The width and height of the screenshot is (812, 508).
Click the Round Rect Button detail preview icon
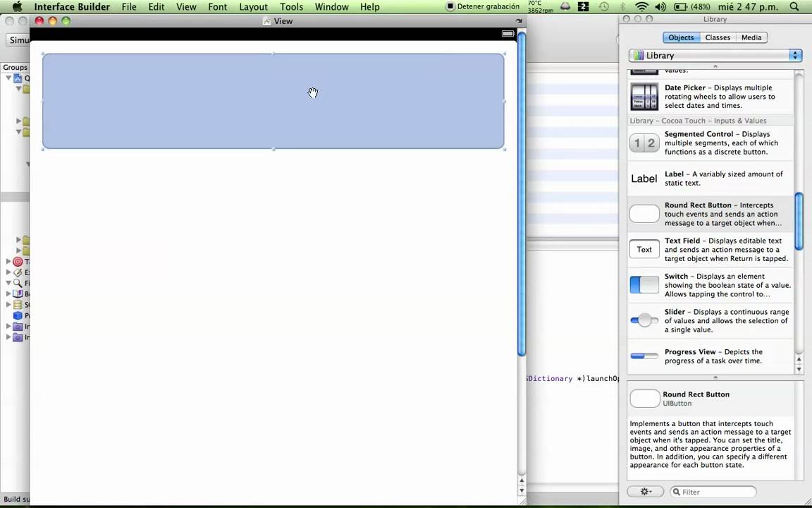tap(645, 399)
